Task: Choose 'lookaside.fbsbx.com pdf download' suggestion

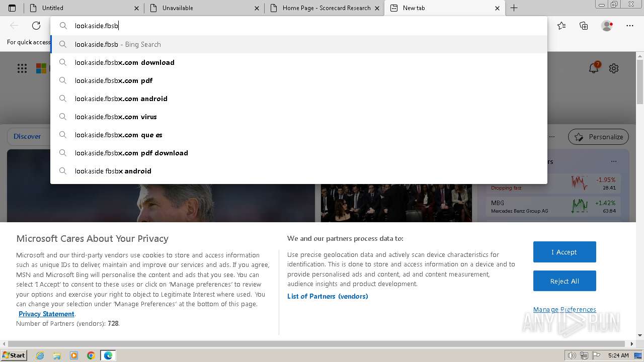Action: point(299,153)
